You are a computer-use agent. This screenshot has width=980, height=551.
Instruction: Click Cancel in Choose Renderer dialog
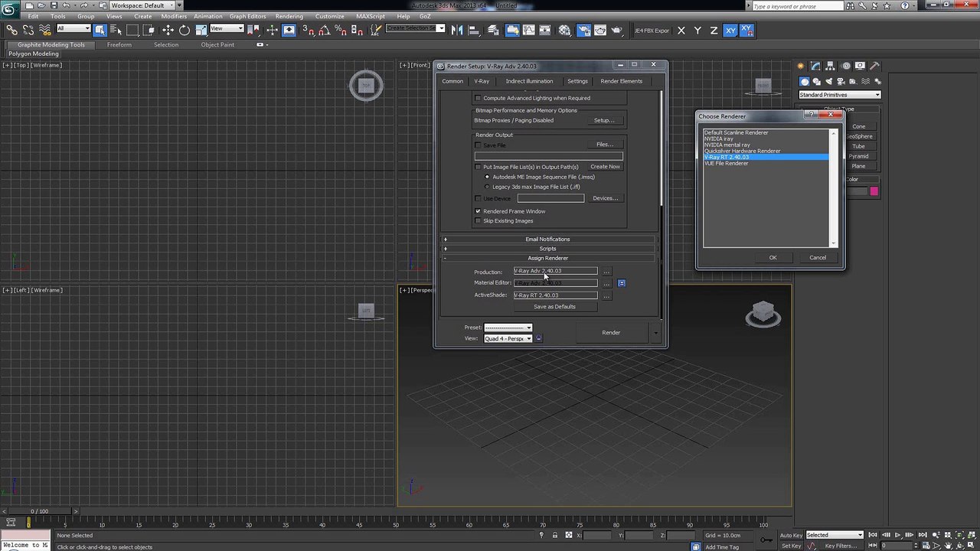click(x=818, y=258)
